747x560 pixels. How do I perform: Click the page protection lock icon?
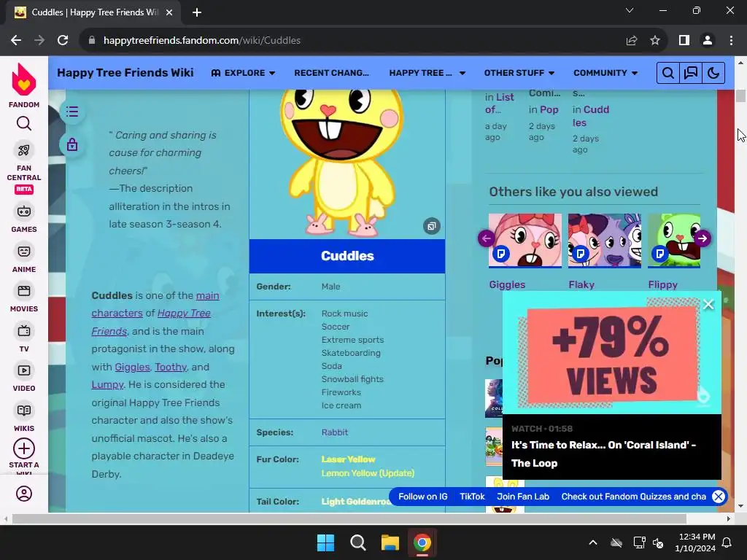point(72,144)
